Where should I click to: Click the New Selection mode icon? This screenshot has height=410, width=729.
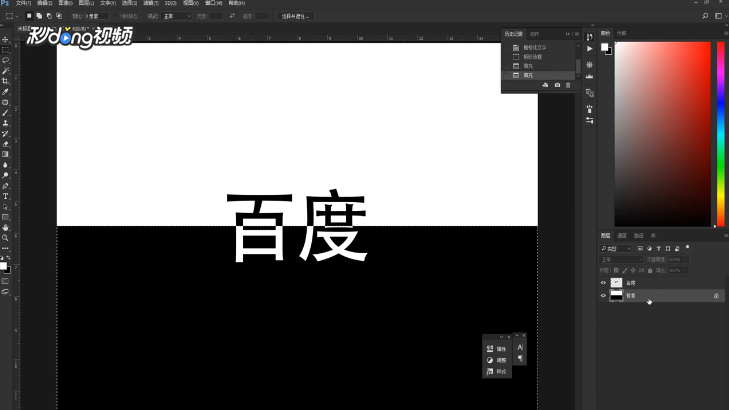click(29, 16)
